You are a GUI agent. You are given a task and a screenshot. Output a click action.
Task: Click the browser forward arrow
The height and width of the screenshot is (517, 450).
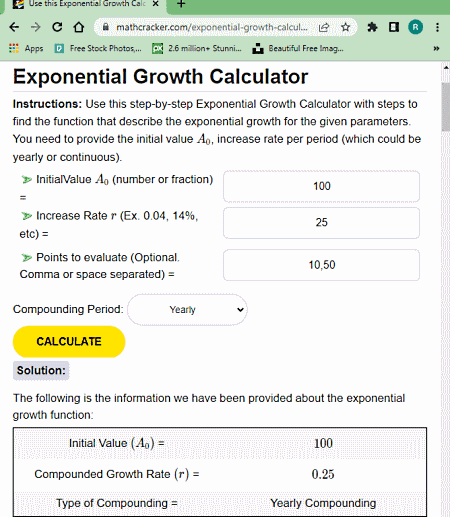point(35,27)
